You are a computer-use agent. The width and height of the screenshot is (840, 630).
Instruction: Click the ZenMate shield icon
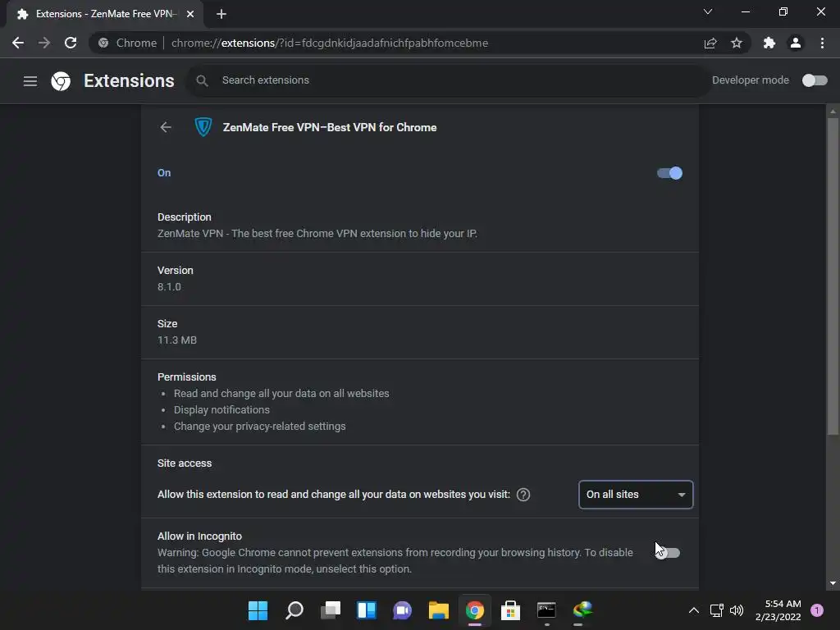pyautogui.click(x=203, y=127)
